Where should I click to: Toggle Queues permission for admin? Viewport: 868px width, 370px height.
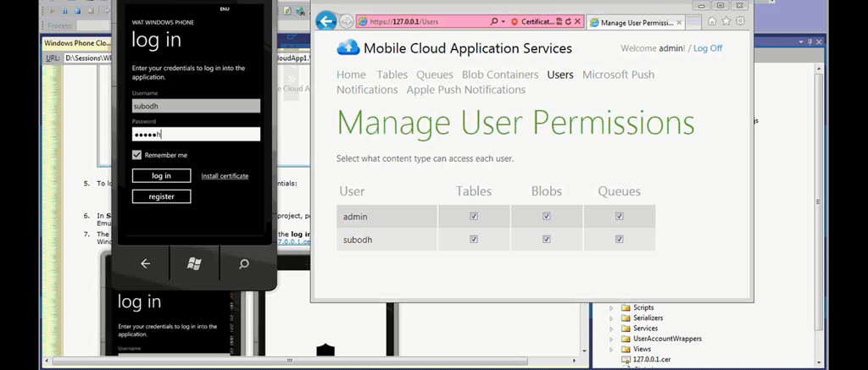619,216
